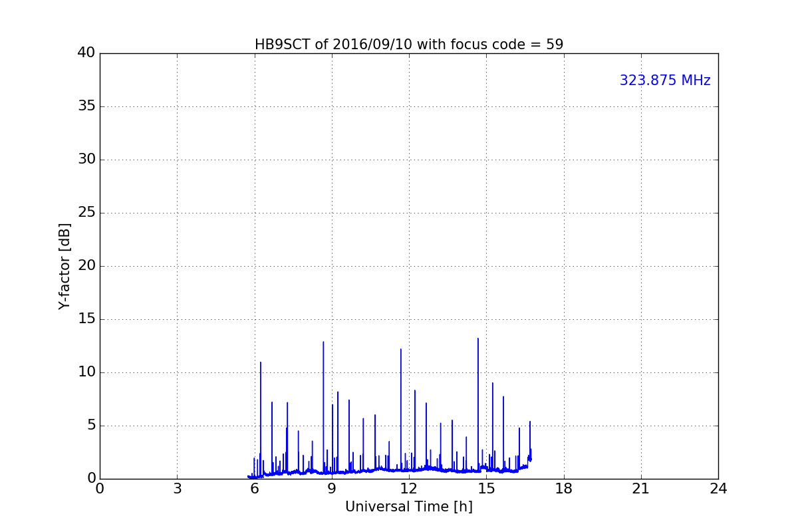This screenshot has height=532, width=798.
Task: Click the y-axis tick label '35'
Action: pyautogui.click(x=86, y=106)
